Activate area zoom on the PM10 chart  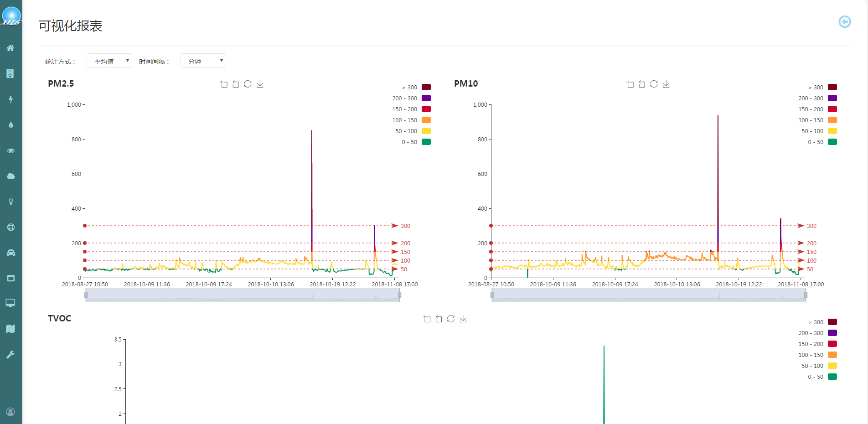tap(630, 84)
